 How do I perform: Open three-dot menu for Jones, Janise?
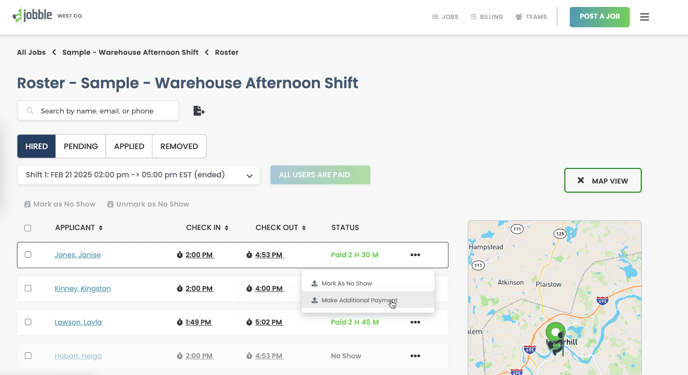point(415,255)
